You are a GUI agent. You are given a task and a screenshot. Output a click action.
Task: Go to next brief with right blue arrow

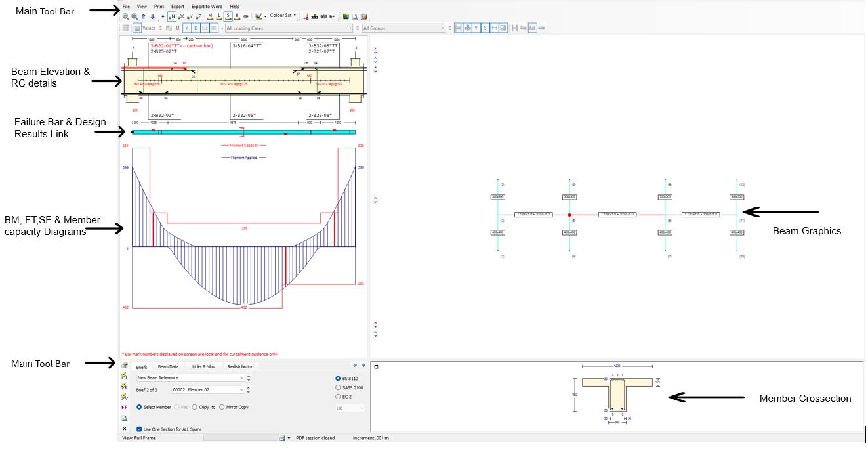click(x=363, y=366)
